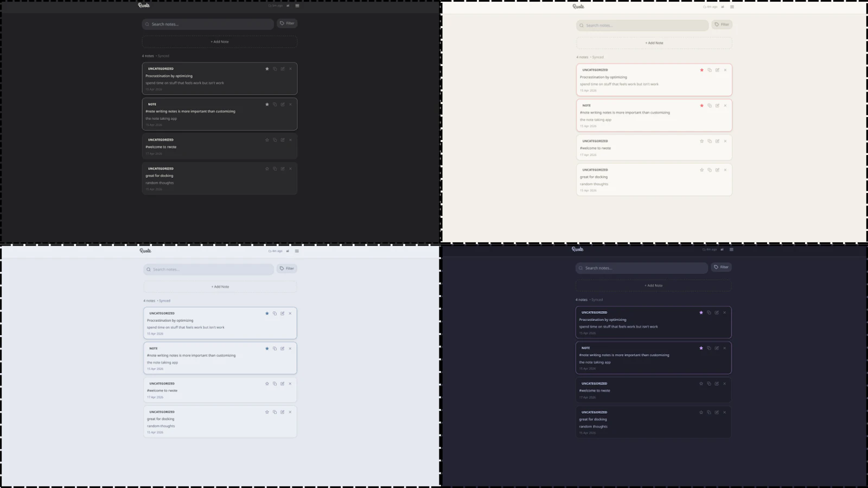The width and height of the screenshot is (868, 488).
Task: Delete the #note writing notes card, dark gray panel
Action: pos(290,104)
